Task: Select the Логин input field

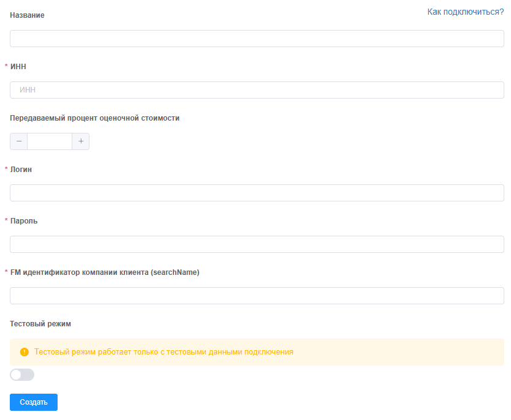Action: pyautogui.click(x=257, y=193)
